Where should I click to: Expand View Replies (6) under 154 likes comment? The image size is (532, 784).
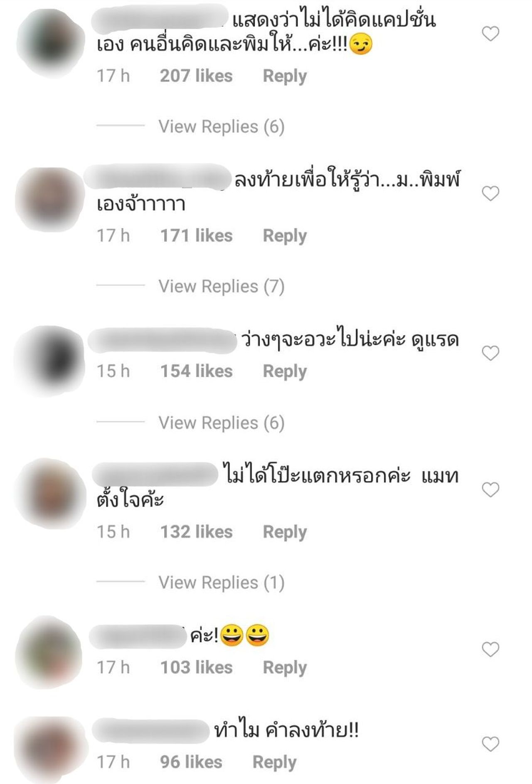point(221,423)
